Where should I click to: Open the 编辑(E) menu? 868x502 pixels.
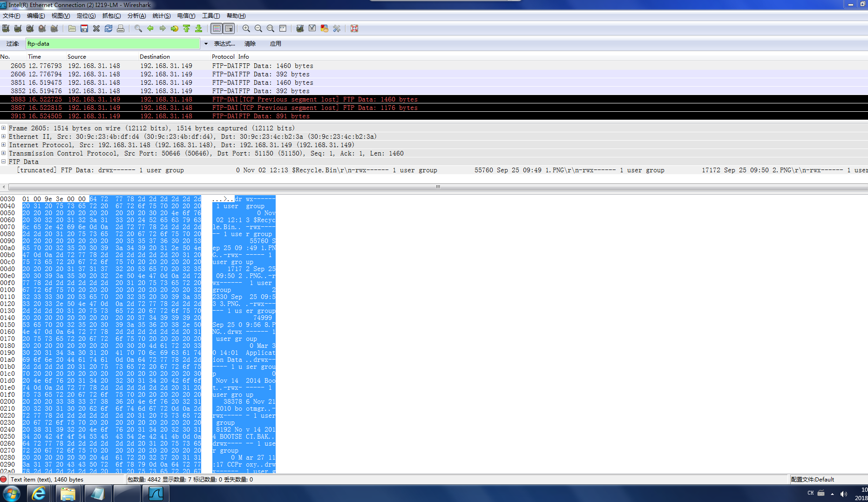(x=36, y=16)
